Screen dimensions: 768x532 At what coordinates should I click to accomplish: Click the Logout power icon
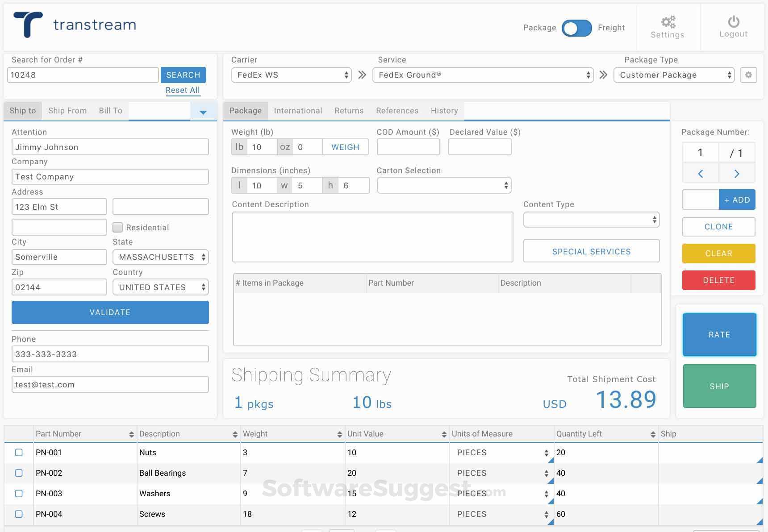pos(733,22)
